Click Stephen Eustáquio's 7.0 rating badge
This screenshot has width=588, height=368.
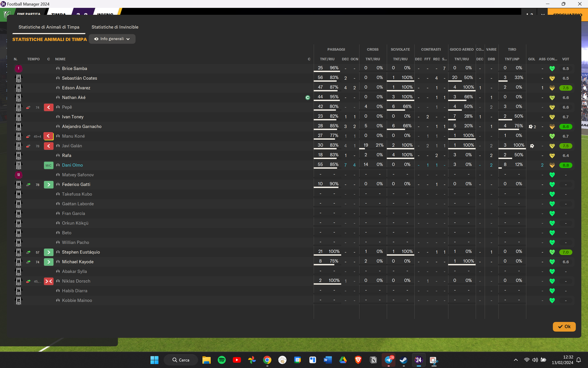click(565, 252)
